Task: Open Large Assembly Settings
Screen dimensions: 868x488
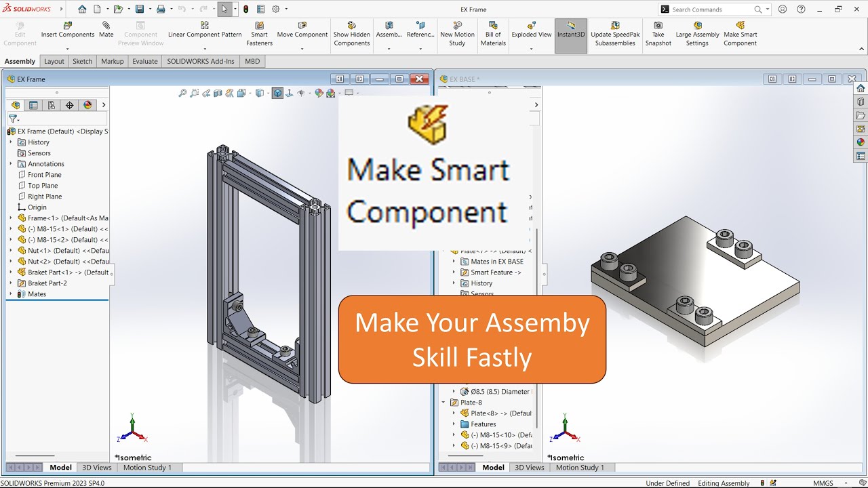Action: coord(697,34)
